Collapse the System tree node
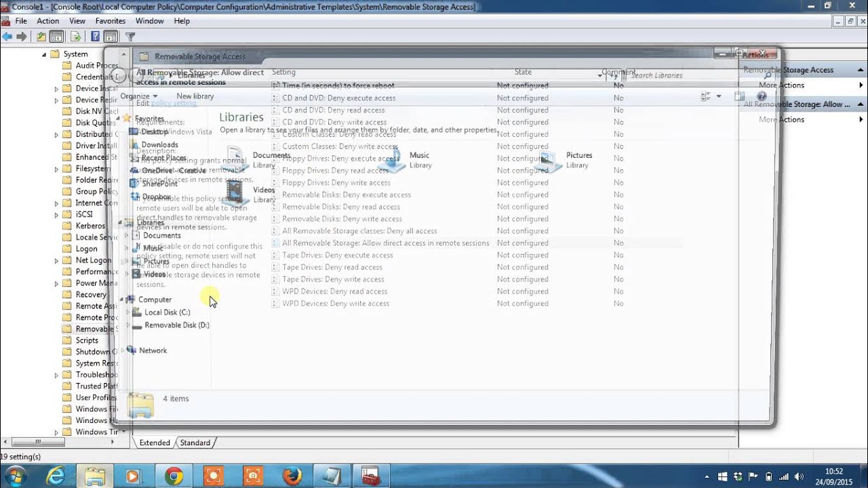Screen dimensions: 868x488 pyautogui.click(x=45, y=54)
